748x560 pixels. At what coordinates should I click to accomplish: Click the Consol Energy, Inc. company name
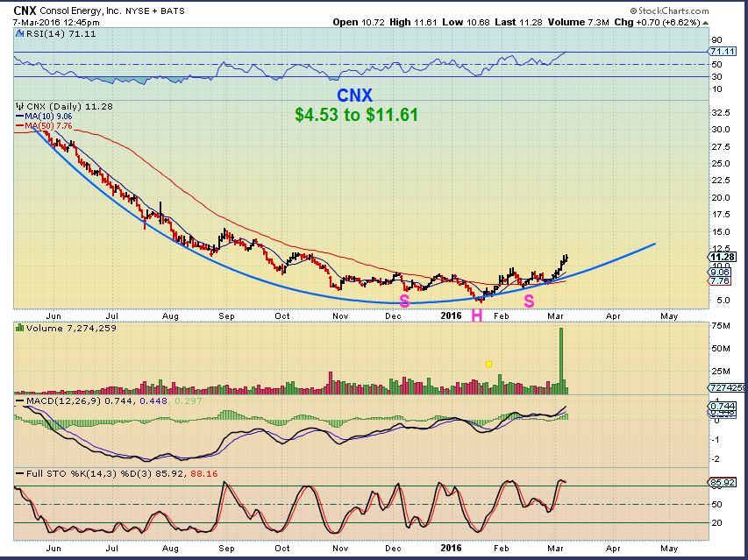(x=79, y=11)
